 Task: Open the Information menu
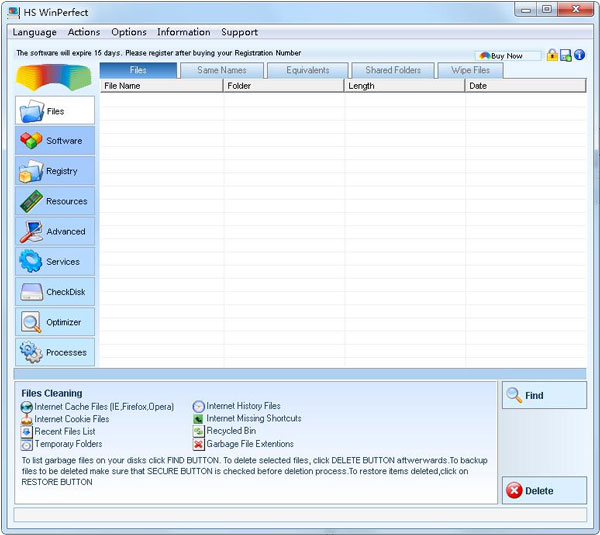pyautogui.click(x=184, y=32)
